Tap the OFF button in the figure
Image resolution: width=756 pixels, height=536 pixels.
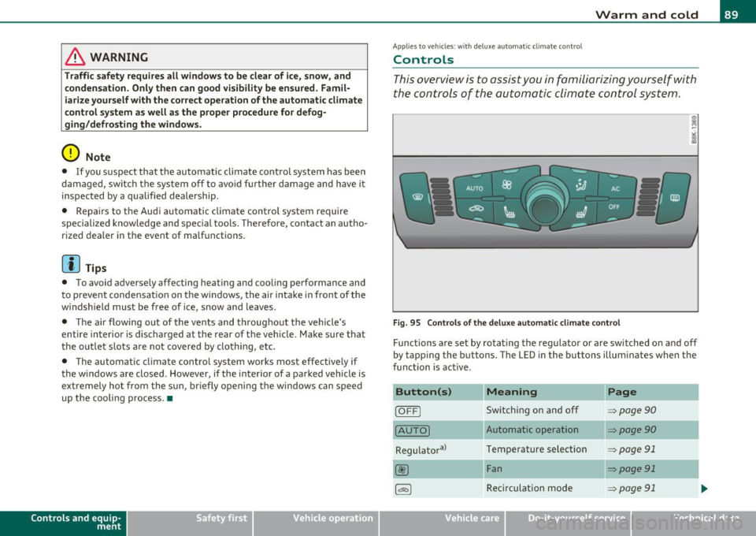[614, 207]
